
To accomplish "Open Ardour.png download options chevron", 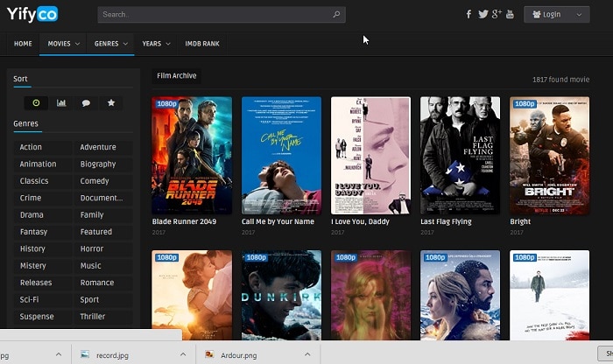I will click(307, 354).
